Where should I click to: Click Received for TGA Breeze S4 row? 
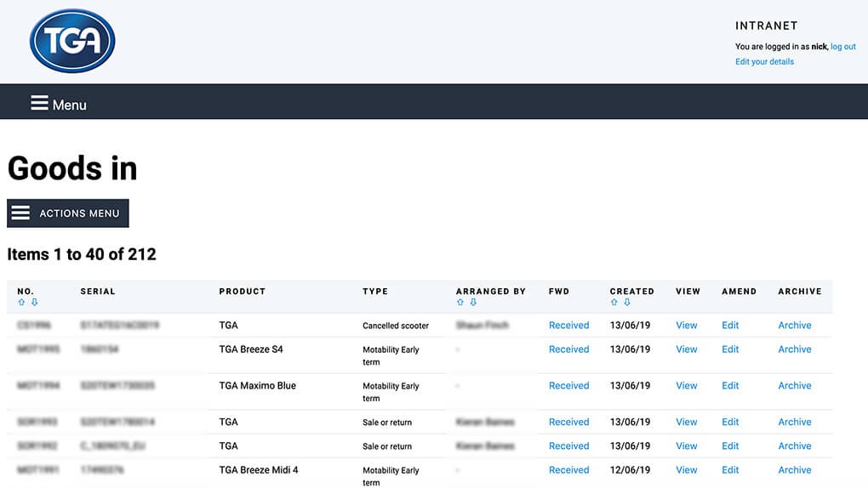pos(568,349)
